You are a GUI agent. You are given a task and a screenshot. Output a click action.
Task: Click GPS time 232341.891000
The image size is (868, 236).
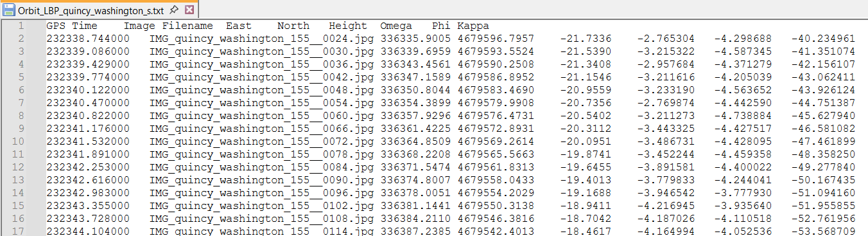pyautogui.click(x=88, y=154)
